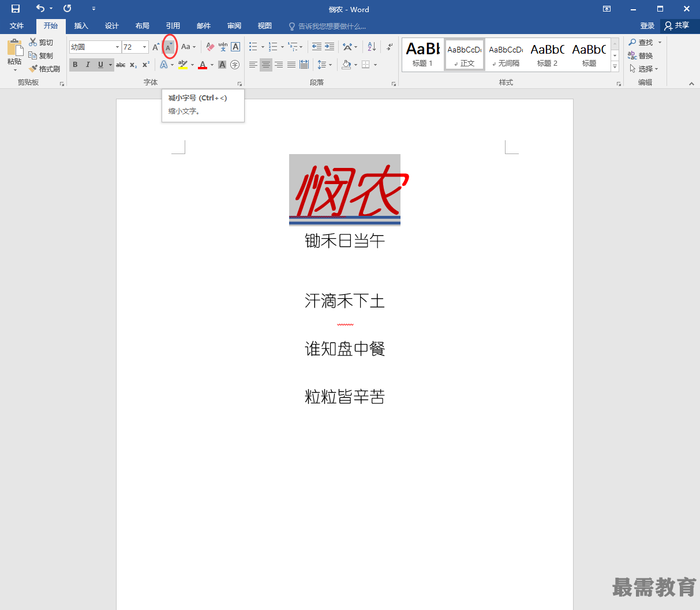Click the 共享 share button
700x610 pixels.
point(677,26)
